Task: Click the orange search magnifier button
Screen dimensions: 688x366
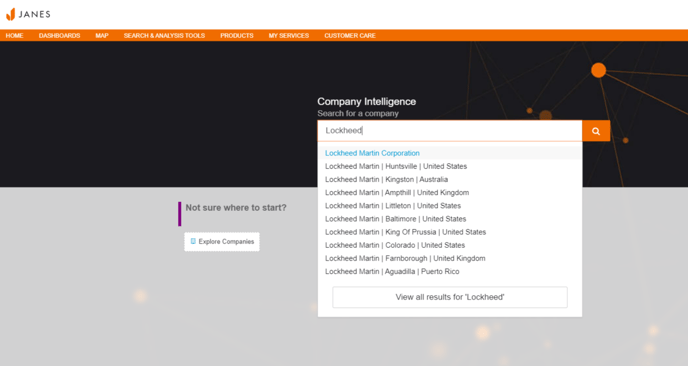Action: click(x=596, y=131)
